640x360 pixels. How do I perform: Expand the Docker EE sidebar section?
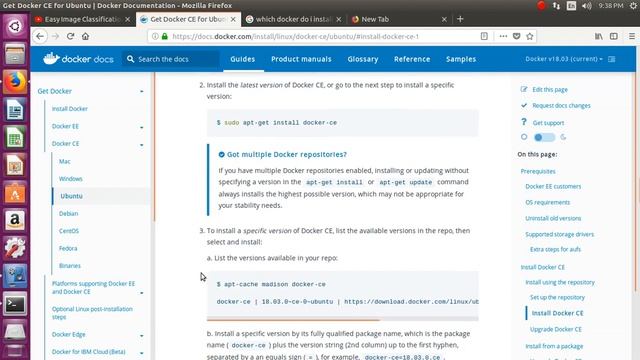(x=142, y=127)
